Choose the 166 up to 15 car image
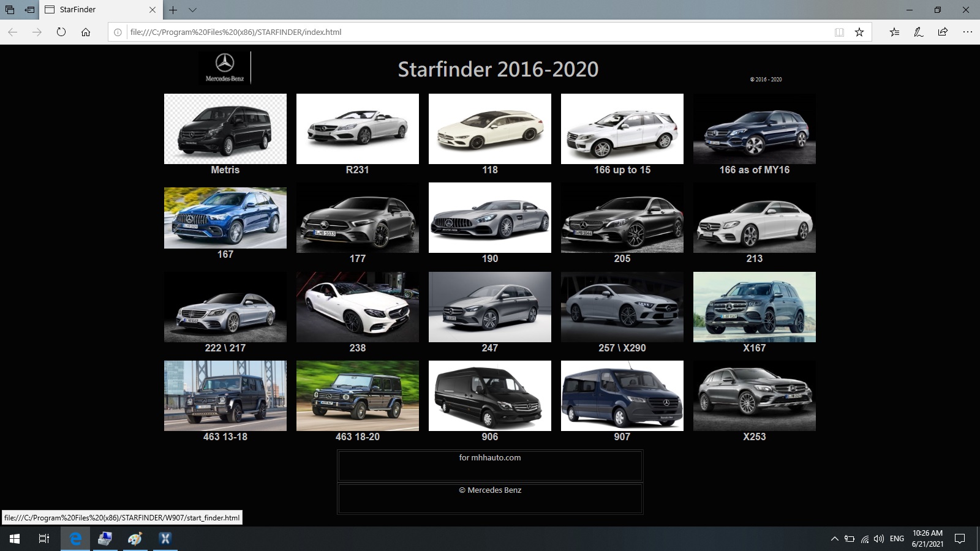Image resolution: width=980 pixels, height=551 pixels. [x=622, y=129]
